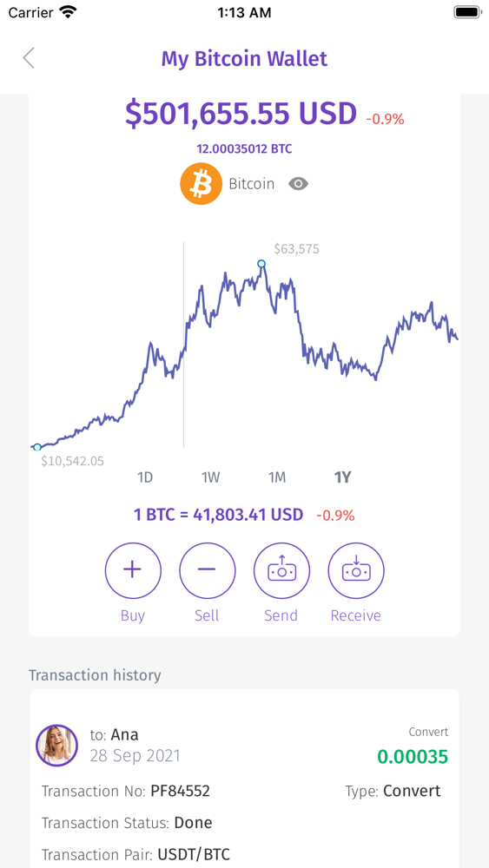Tap the $10,542.05 low chart marker

pos(37,447)
